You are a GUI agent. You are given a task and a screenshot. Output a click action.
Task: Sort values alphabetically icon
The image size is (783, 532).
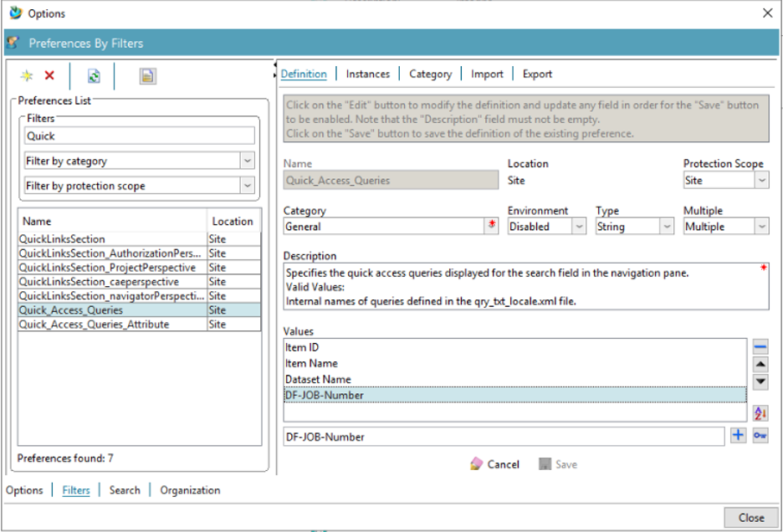click(760, 413)
